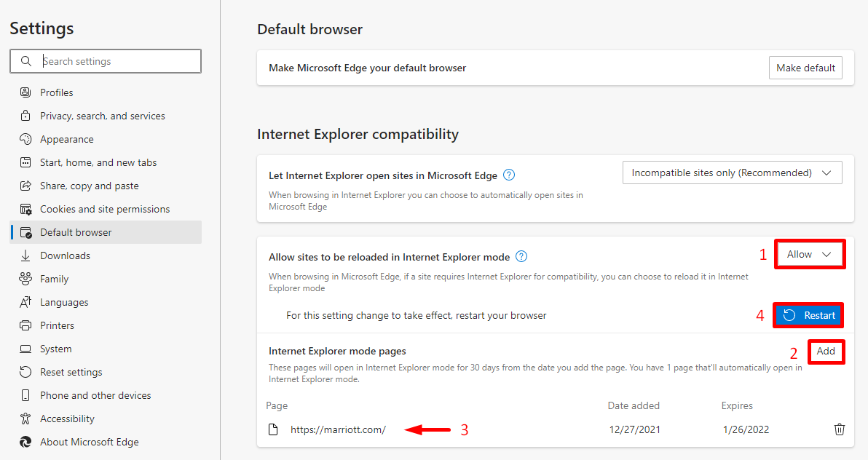Click the Cookies and site permissions icon
This screenshot has width=868, height=460.
pos(25,209)
